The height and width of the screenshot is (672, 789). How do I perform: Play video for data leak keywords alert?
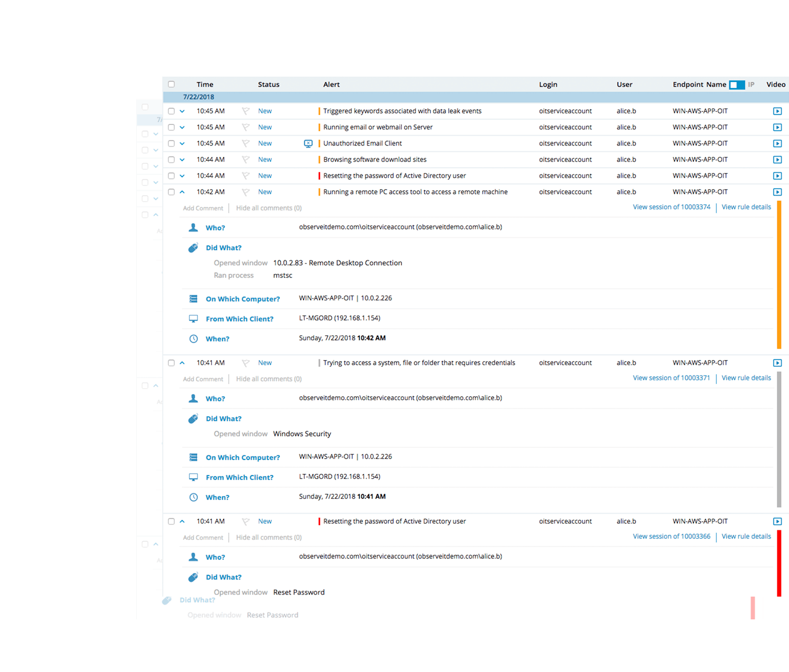(x=777, y=111)
